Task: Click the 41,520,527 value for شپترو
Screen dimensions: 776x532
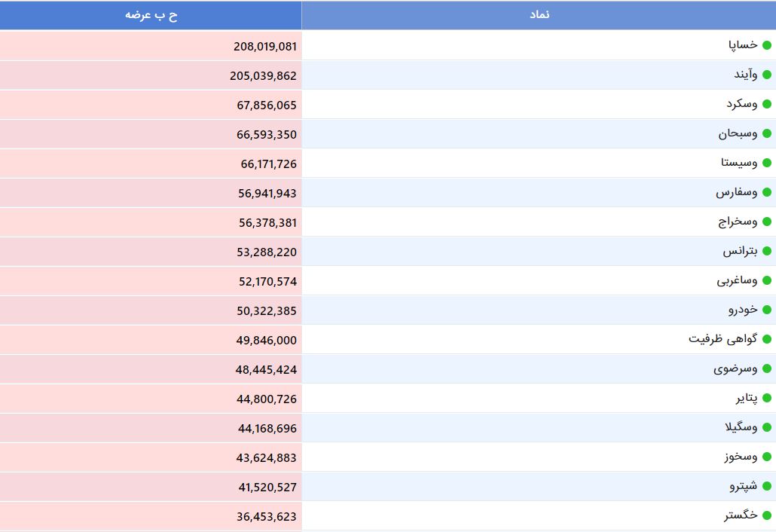Action: (x=267, y=487)
